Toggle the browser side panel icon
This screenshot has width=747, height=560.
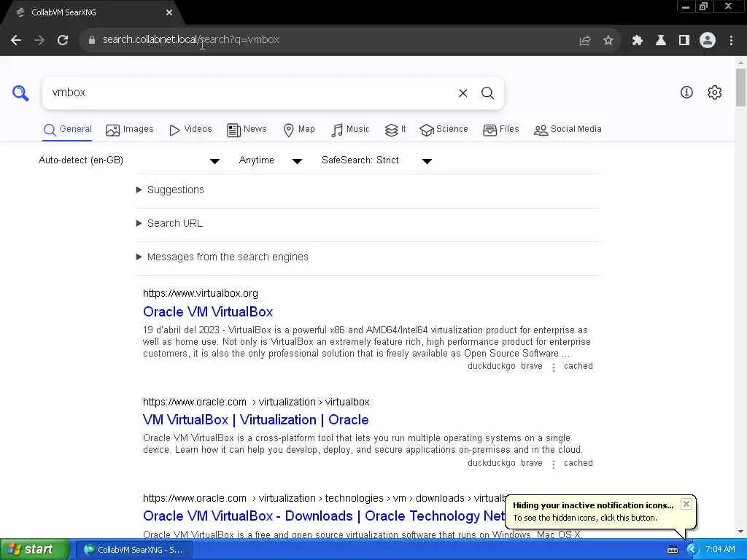pos(684,41)
